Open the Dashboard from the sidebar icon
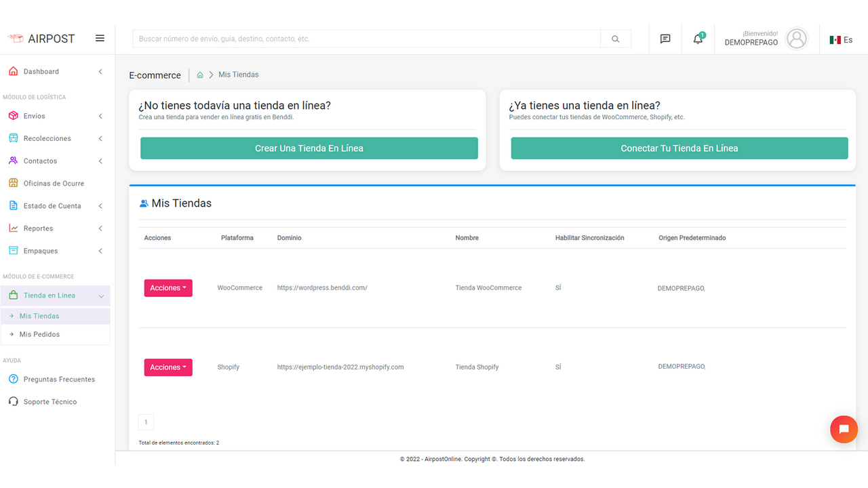Image resolution: width=868 pixels, height=488 pixels. pos(13,71)
